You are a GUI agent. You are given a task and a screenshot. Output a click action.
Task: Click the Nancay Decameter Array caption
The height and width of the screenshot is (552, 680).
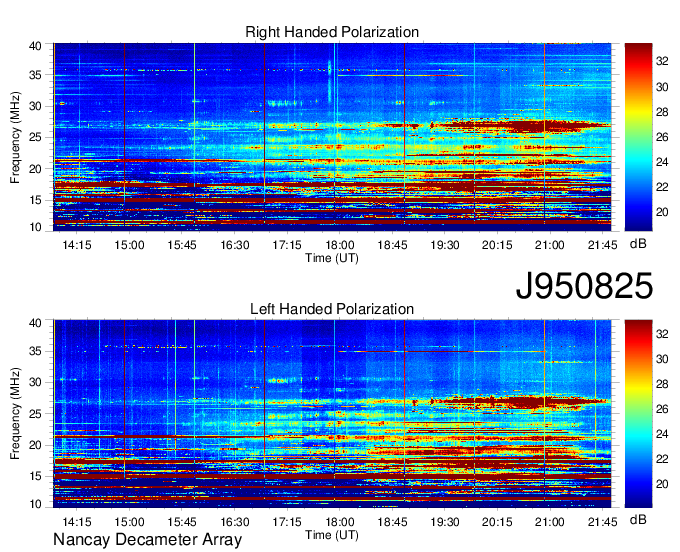[147, 539]
